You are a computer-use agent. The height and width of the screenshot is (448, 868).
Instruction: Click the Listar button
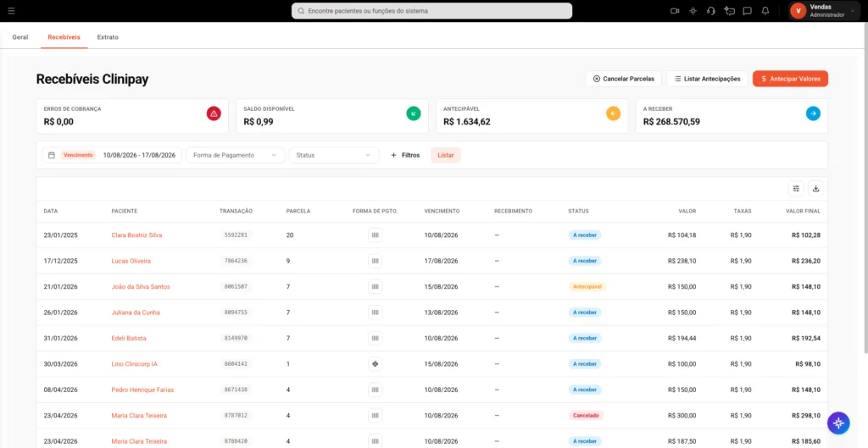(x=446, y=156)
